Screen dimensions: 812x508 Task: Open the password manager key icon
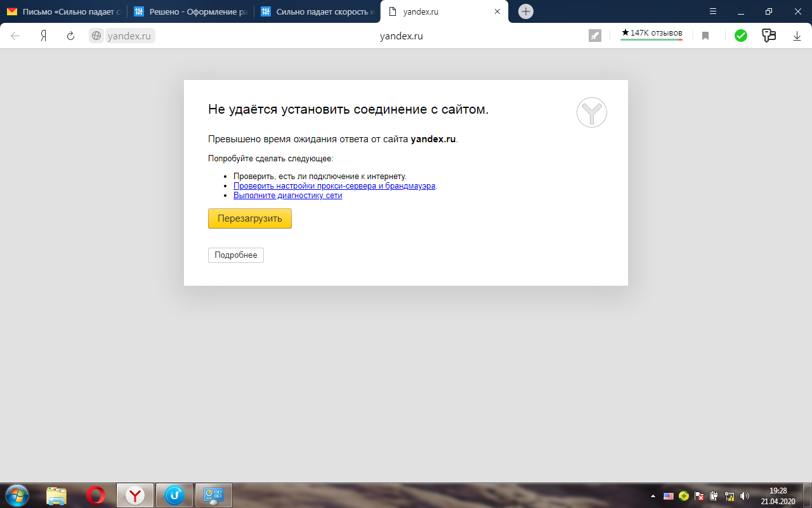(769, 36)
